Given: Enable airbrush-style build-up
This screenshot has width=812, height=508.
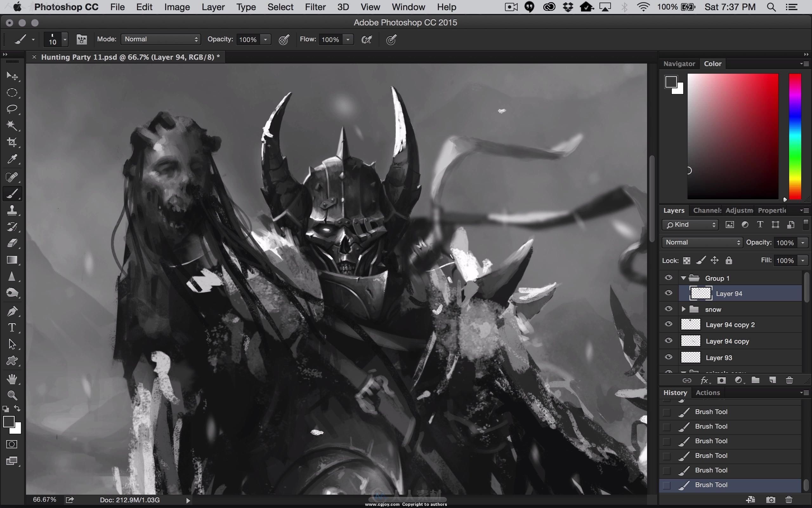Looking at the screenshot, I should pyautogui.click(x=366, y=40).
